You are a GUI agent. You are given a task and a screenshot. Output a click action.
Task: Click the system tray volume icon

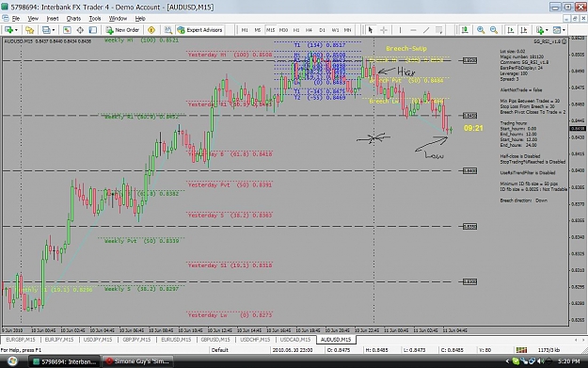pos(540,361)
